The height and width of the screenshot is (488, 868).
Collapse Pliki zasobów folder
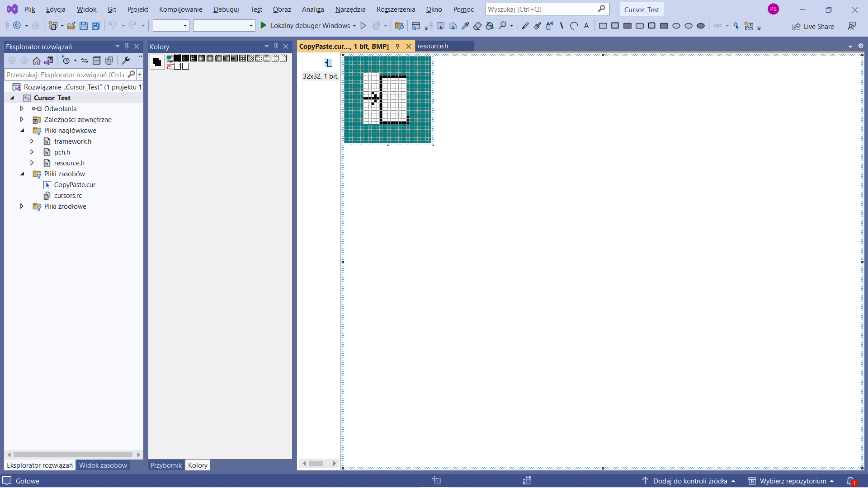(22, 174)
